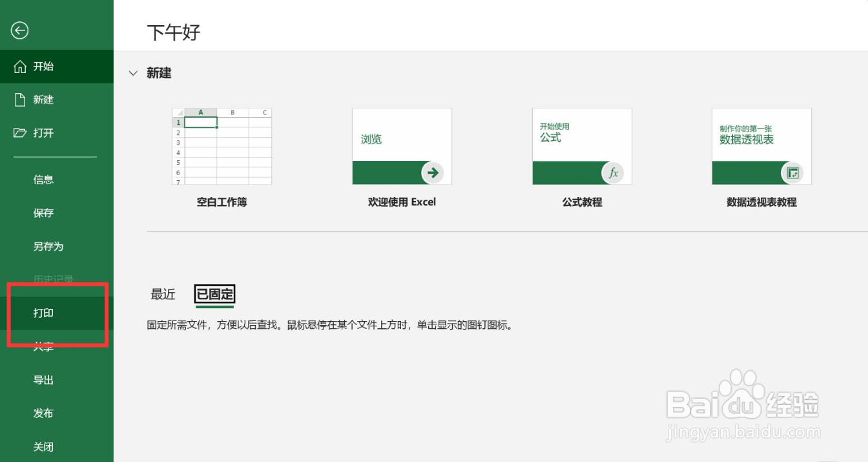Click the 欢迎使用 Excel label
This screenshot has width=868, height=462.
402,202
